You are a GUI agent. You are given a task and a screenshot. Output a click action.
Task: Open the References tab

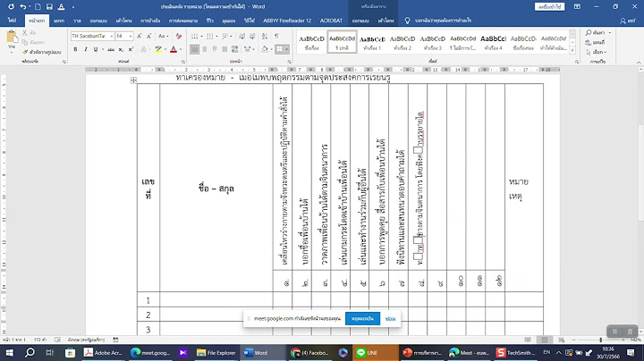150,20
